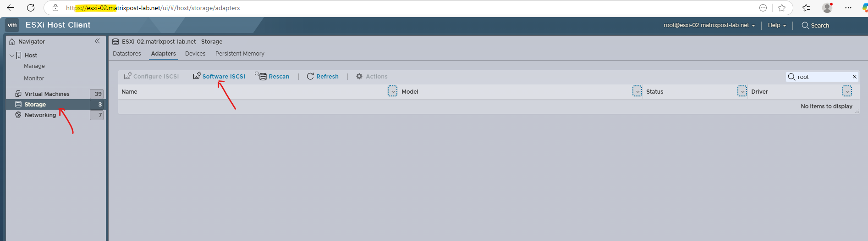Reload the page with the refresh icon
This screenshot has width=868, height=241.
click(x=31, y=8)
